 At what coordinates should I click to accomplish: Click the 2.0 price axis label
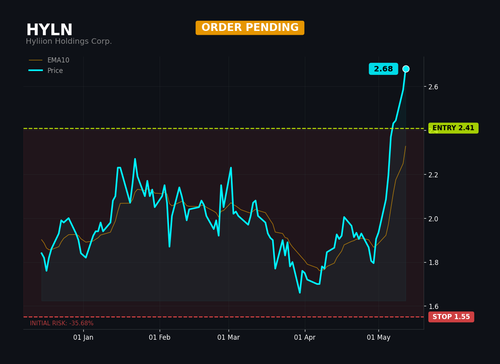(x=433, y=219)
